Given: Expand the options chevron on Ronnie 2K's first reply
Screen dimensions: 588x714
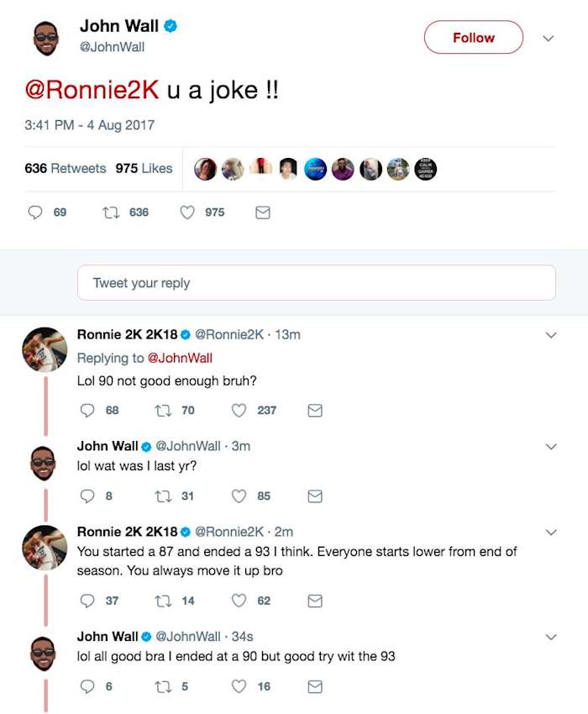Looking at the screenshot, I should point(551,334).
